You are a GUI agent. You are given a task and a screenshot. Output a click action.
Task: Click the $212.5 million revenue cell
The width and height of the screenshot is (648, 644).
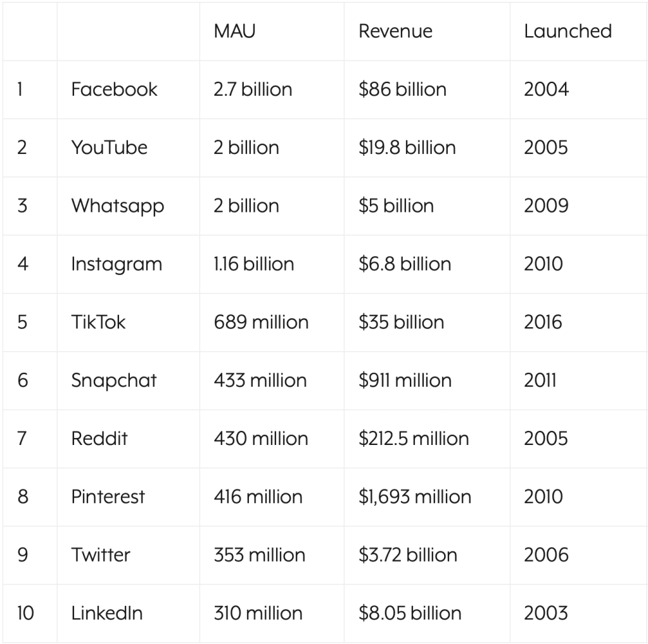pyautogui.click(x=414, y=439)
